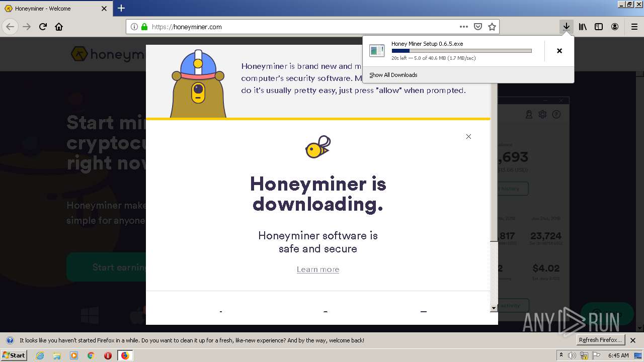Open the Firefox home page icon

tap(59, 27)
